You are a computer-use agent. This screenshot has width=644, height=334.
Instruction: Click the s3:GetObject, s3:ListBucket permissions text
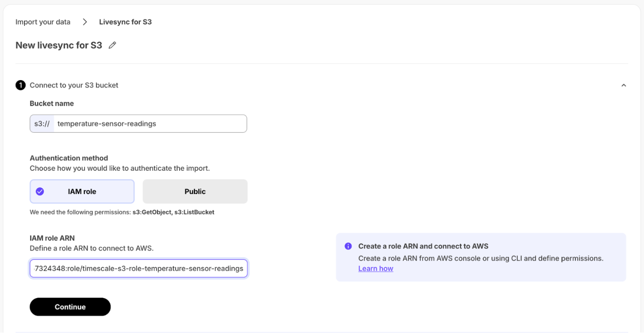[x=173, y=212]
